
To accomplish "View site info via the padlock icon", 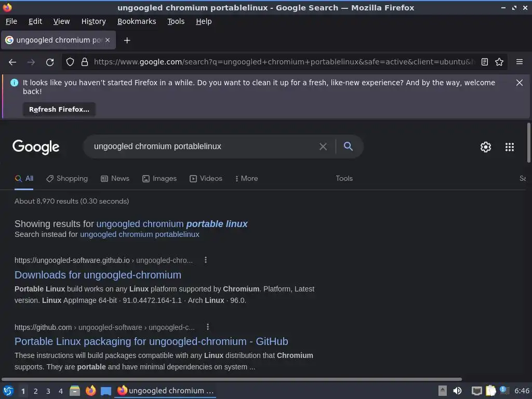I will 85,62.
